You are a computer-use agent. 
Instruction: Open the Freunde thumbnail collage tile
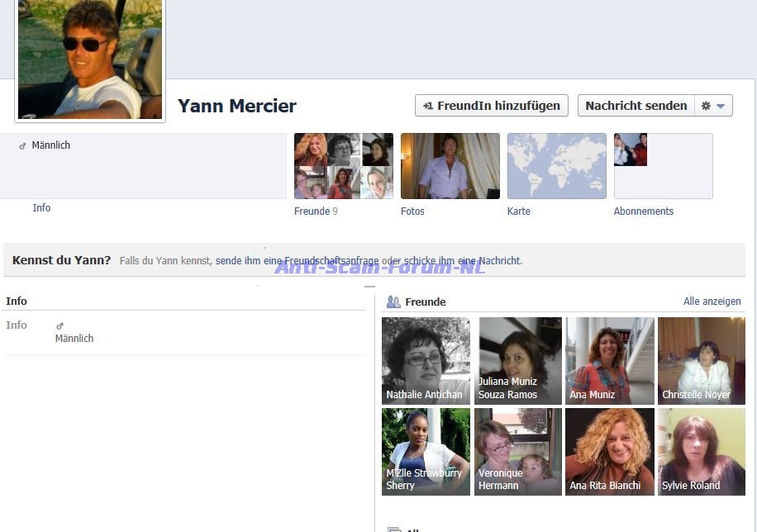(343, 166)
